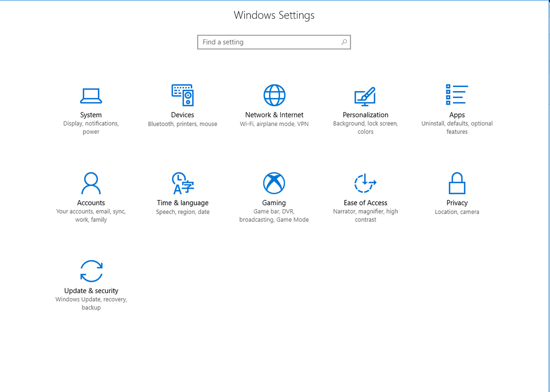
Task: Open Devices via the keyboard and speaker icon
Action: [182, 95]
